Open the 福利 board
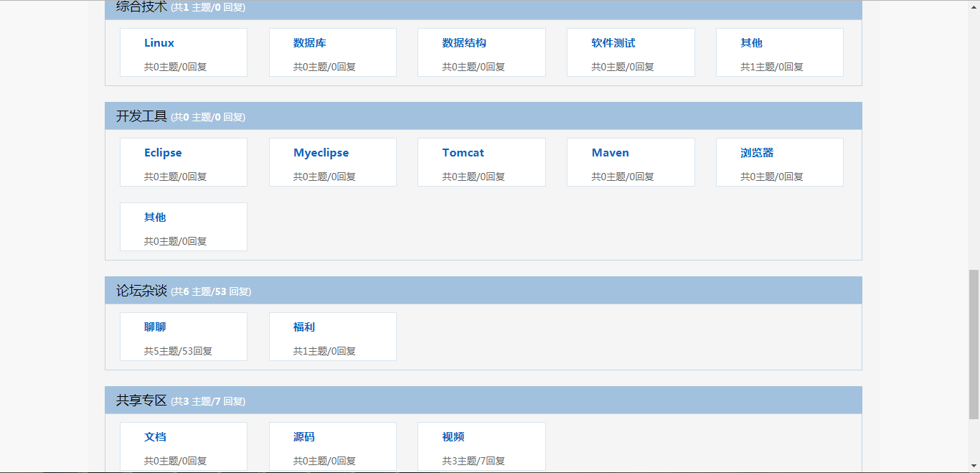This screenshot has height=473, width=980. tap(304, 327)
